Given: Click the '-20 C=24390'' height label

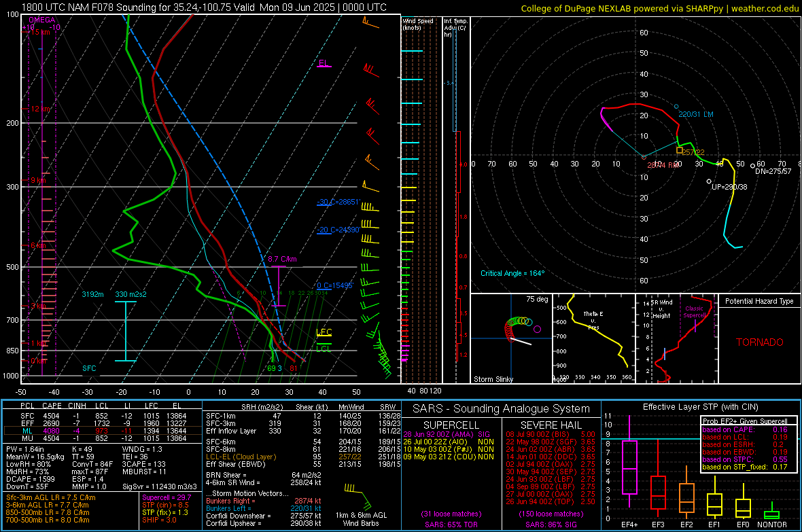Looking at the screenshot, I should point(338,230).
